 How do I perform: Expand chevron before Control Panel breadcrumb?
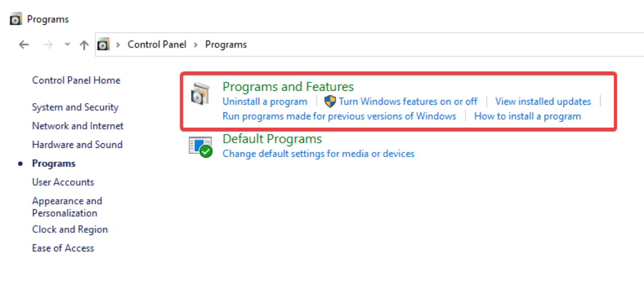118,45
